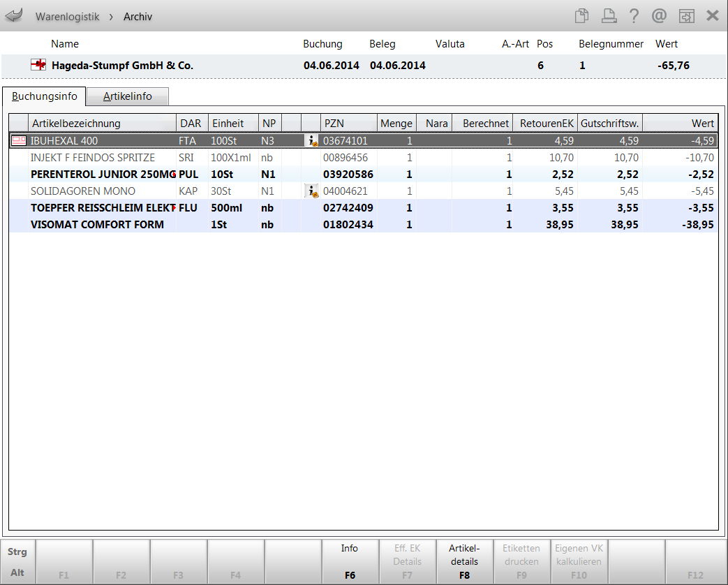Click the back arrow icon
Viewport: 728px width, 585px height.
tap(15, 16)
